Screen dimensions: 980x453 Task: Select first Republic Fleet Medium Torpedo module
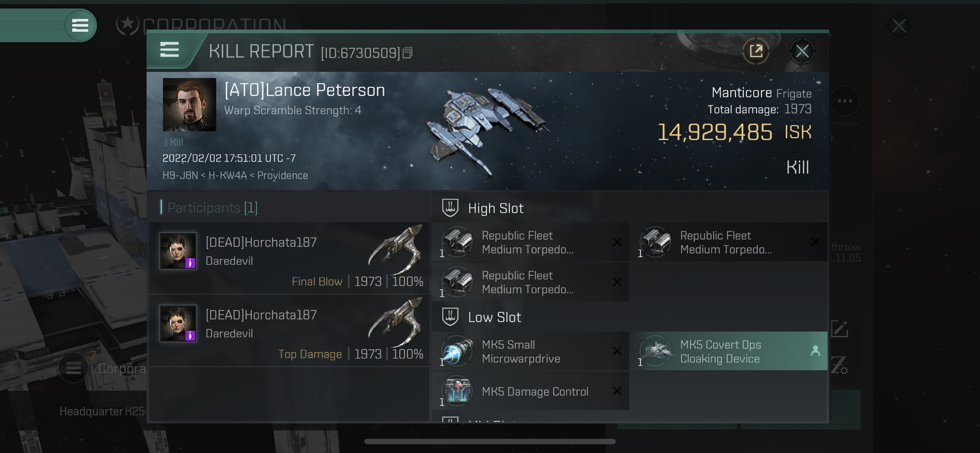coord(530,242)
